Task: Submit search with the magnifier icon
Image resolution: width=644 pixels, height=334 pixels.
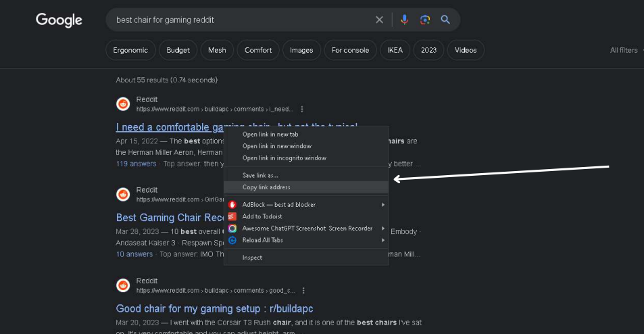Action: coord(445,20)
